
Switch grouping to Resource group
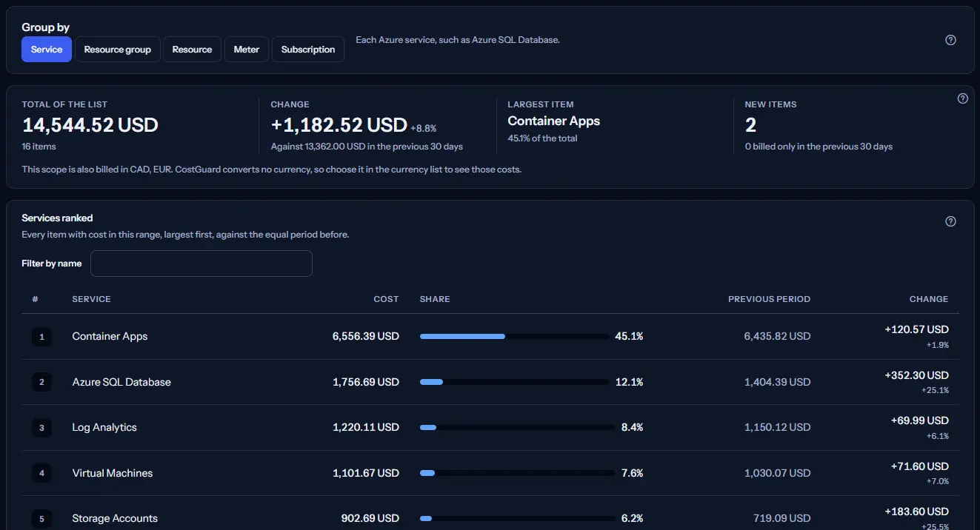tap(118, 50)
